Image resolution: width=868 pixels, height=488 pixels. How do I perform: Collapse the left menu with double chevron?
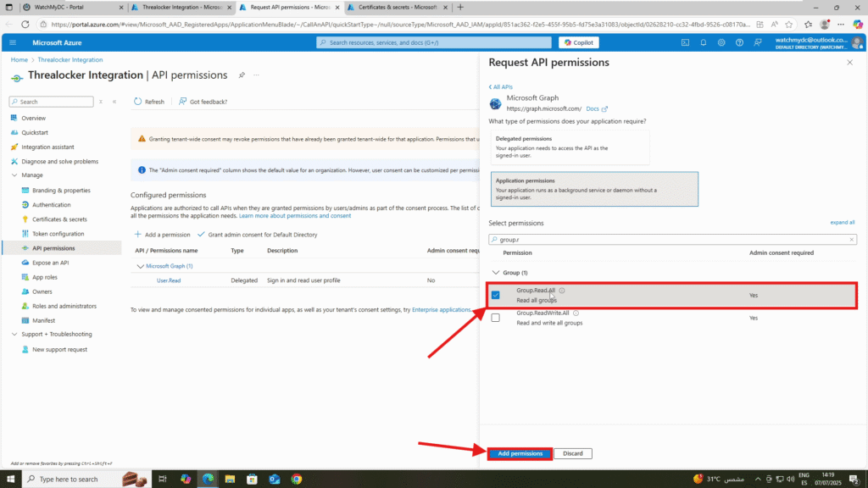coord(114,102)
